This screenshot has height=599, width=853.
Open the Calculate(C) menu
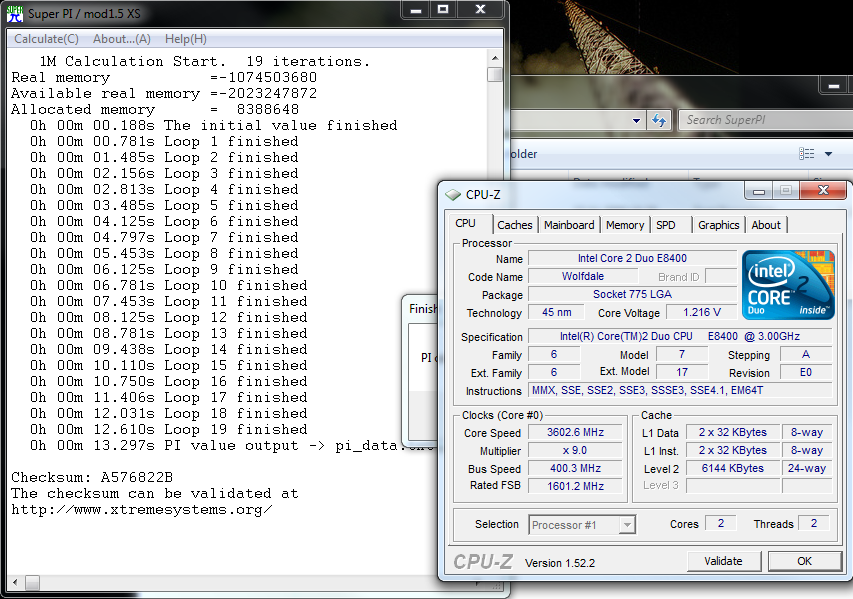tap(46, 39)
